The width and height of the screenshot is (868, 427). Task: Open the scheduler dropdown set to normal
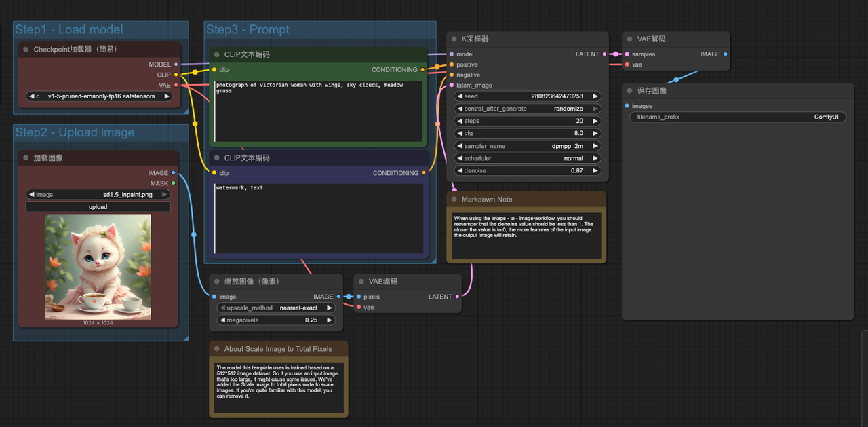(x=528, y=158)
